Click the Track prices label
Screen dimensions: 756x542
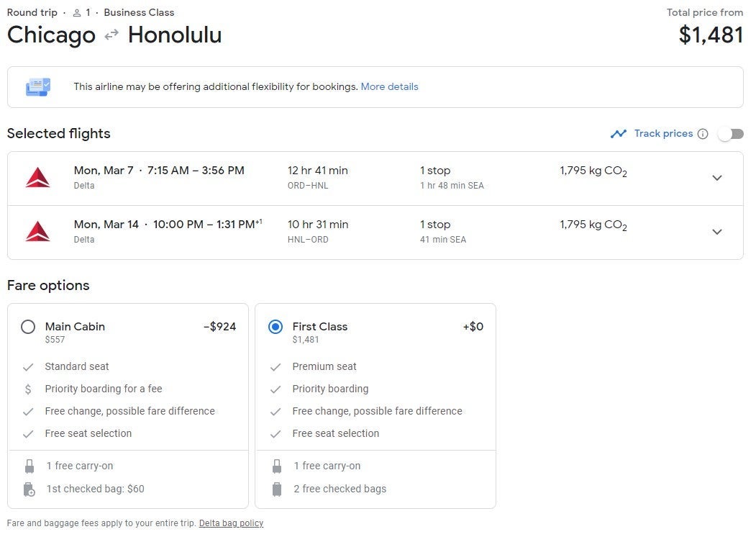pyautogui.click(x=663, y=134)
